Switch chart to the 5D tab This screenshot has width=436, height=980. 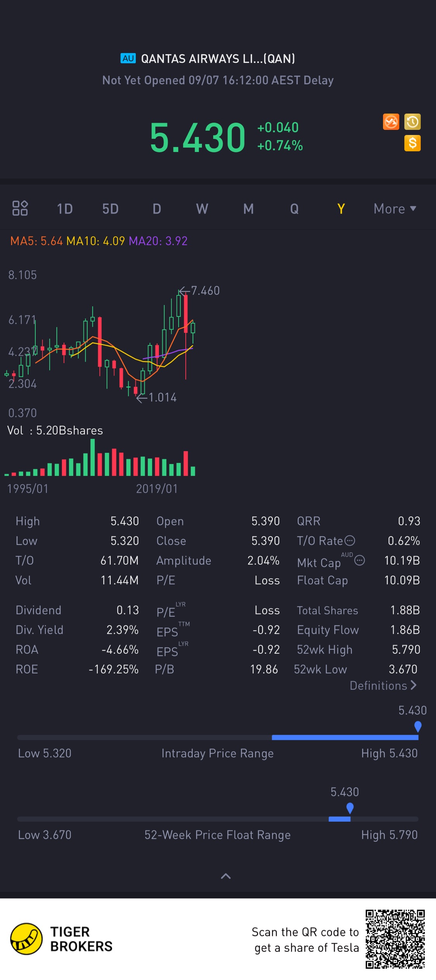[x=110, y=209]
